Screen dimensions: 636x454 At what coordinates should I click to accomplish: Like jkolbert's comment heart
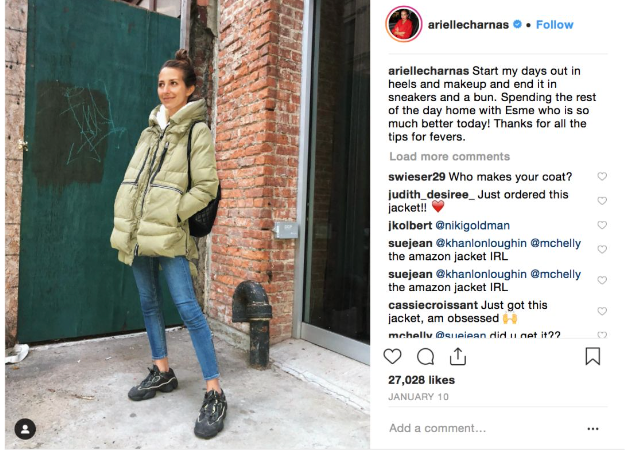pyautogui.click(x=602, y=225)
